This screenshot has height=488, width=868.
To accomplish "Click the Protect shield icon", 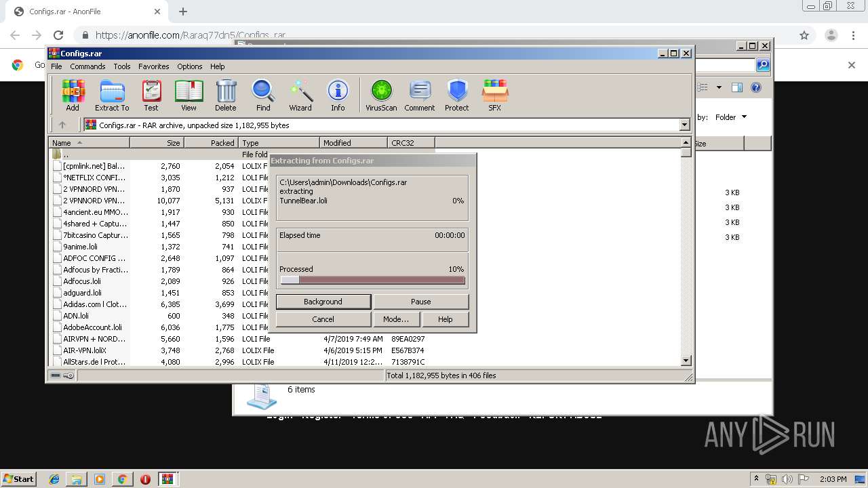I will tap(457, 96).
